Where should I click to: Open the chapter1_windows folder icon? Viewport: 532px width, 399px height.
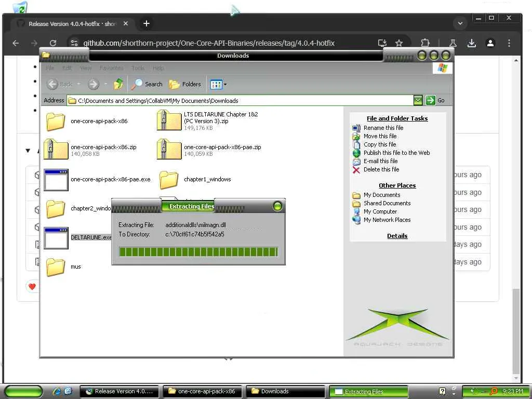tap(169, 179)
